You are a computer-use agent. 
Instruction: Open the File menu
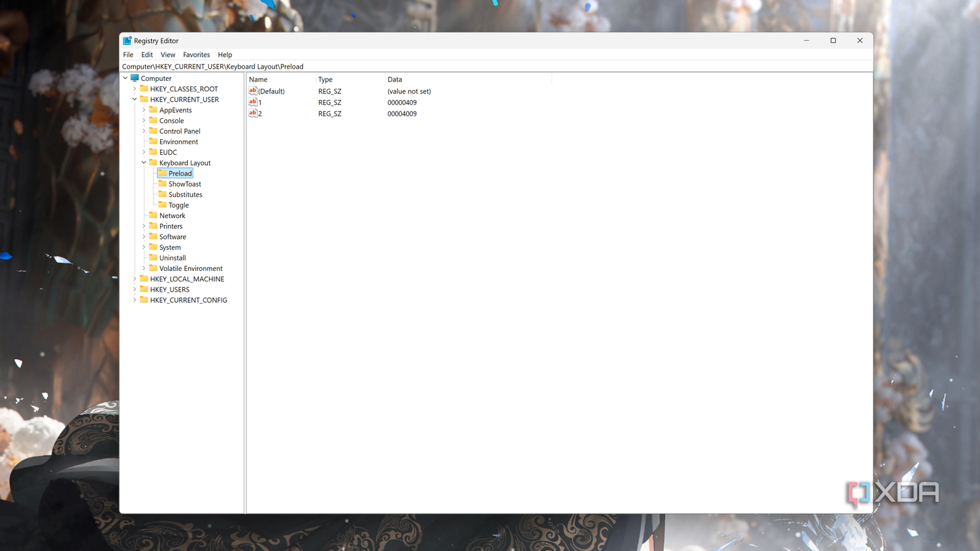pyautogui.click(x=128, y=55)
